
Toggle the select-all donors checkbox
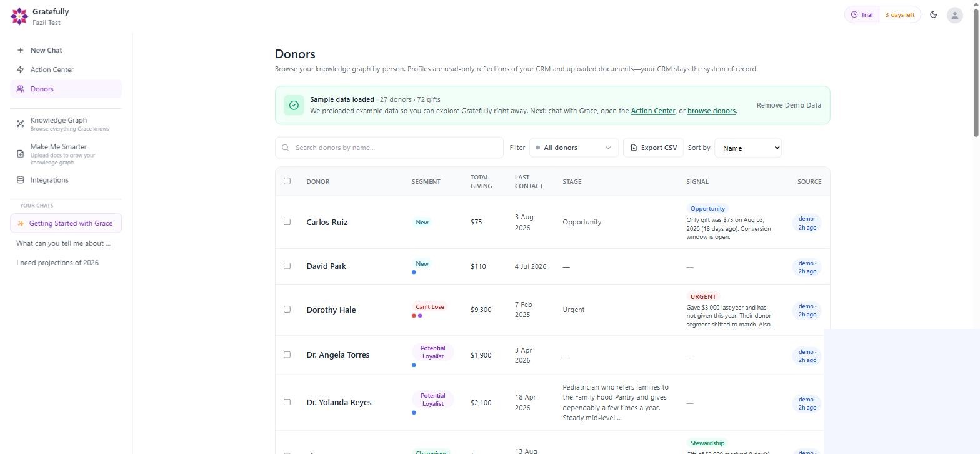[x=287, y=181]
